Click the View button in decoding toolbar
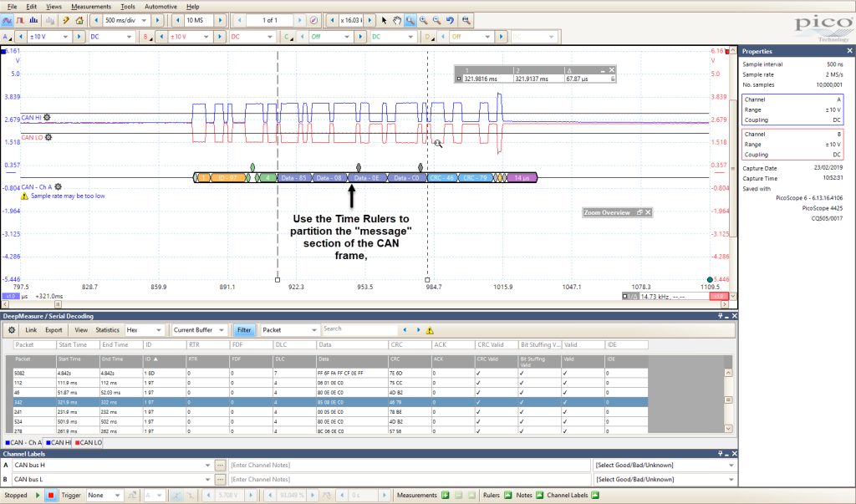The width and height of the screenshot is (856, 504). 81,330
